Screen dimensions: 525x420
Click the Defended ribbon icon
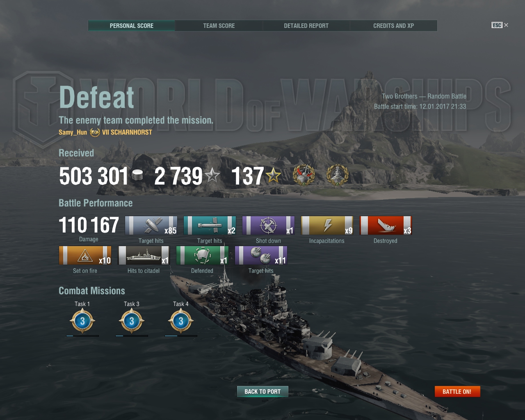point(202,256)
